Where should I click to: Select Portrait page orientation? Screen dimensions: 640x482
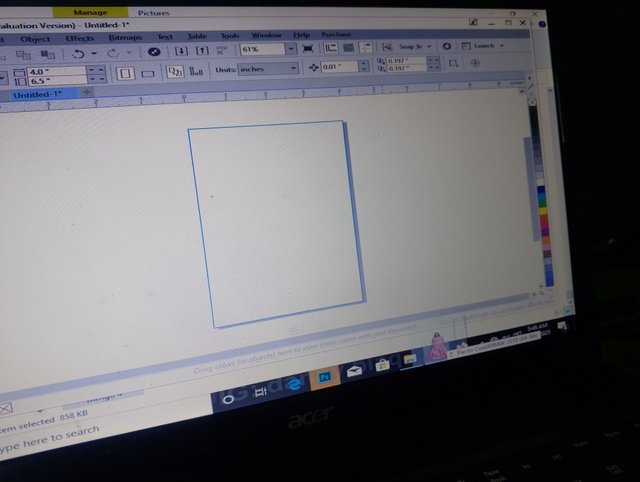pos(125,74)
